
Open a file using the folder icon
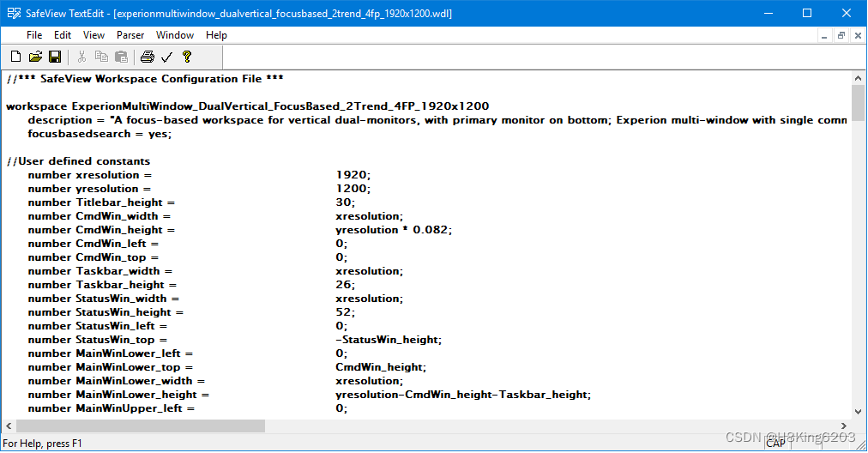[35, 57]
